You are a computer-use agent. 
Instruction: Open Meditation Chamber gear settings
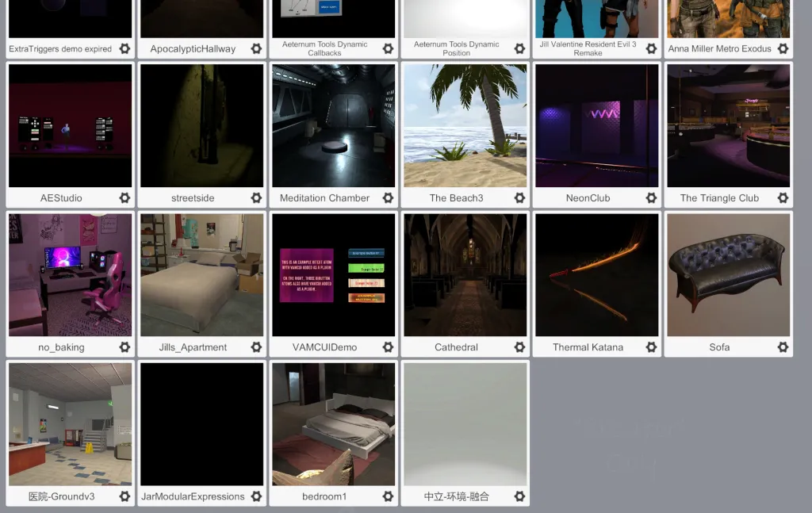click(x=388, y=197)
